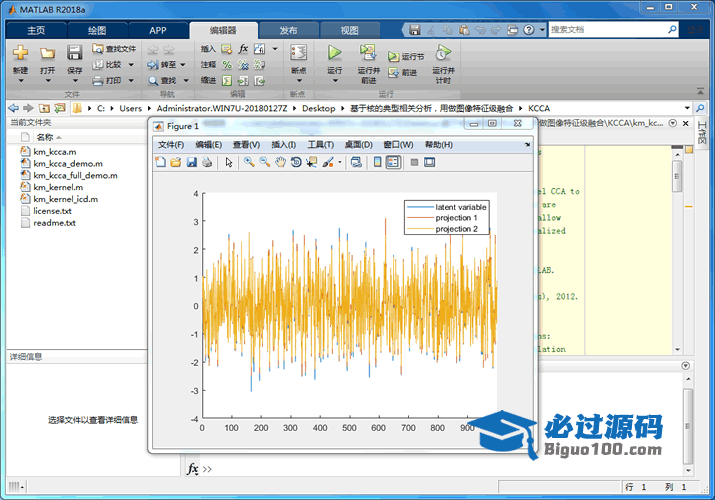Click the 运行并计时 (Run and Time) icon
The width and height of the screenshot is (715, 500).
click(x=443, y=53)
